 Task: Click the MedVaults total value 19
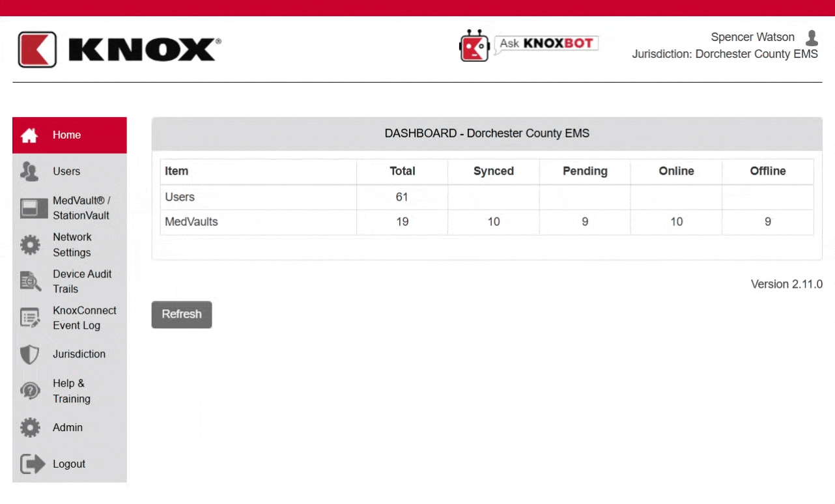tap(403, 222)
